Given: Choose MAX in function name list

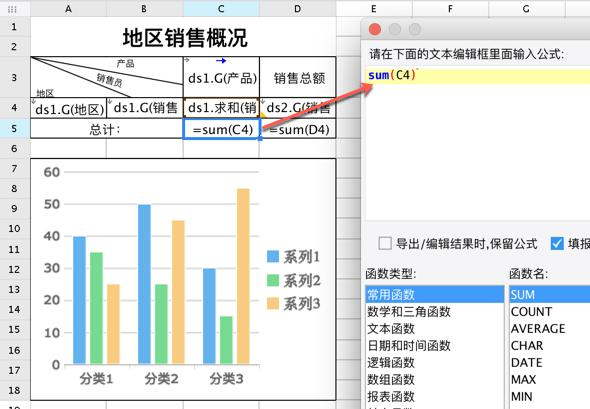Looking at the screenshot, I should pyautogui.click(x=550, y=379).
